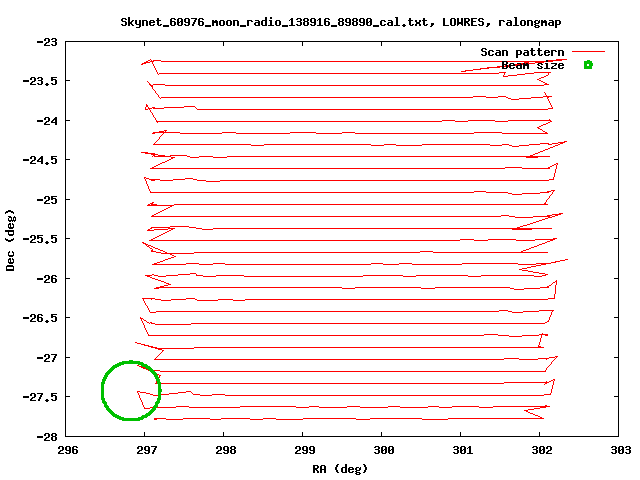Click the 'Scan pattern' legend label

[x=522, y=52]
